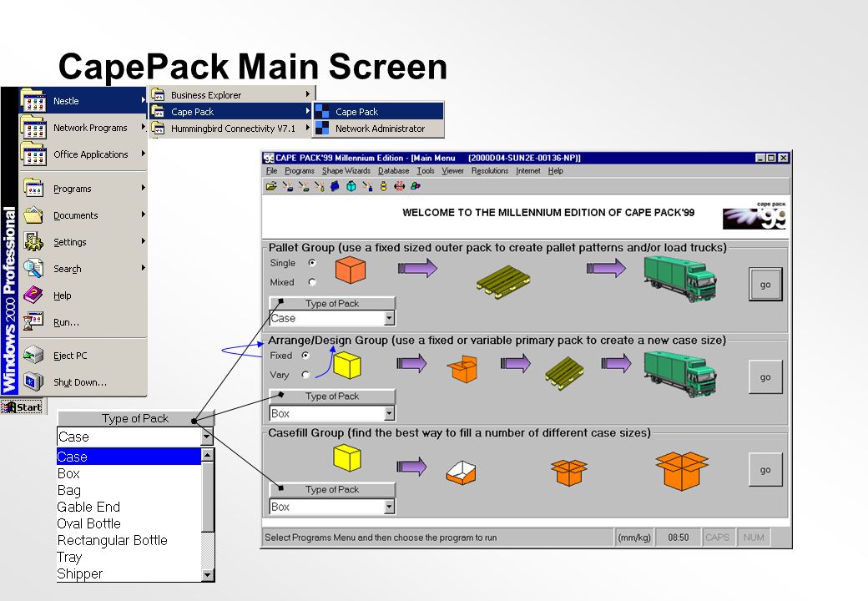Viewport: 868px width, 601px height.
Task: Click the (mm/kg) status bar field
Action: click(634, 538)
